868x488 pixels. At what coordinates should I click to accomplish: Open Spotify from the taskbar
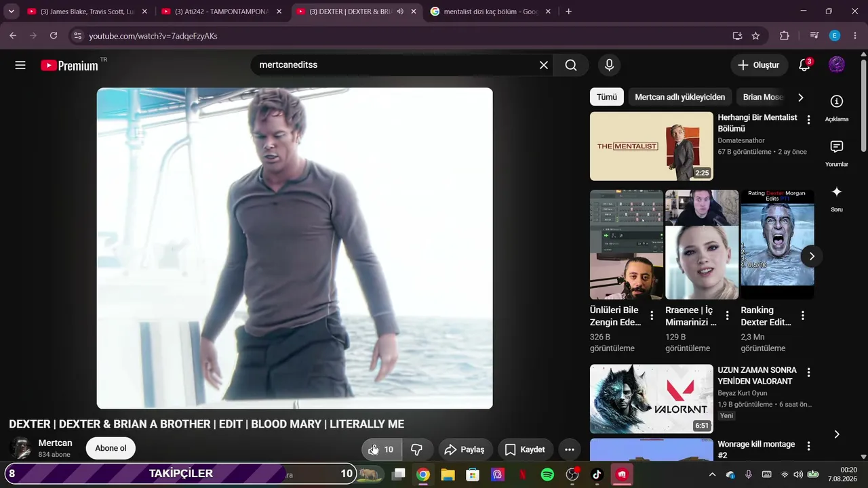[547, 474]
